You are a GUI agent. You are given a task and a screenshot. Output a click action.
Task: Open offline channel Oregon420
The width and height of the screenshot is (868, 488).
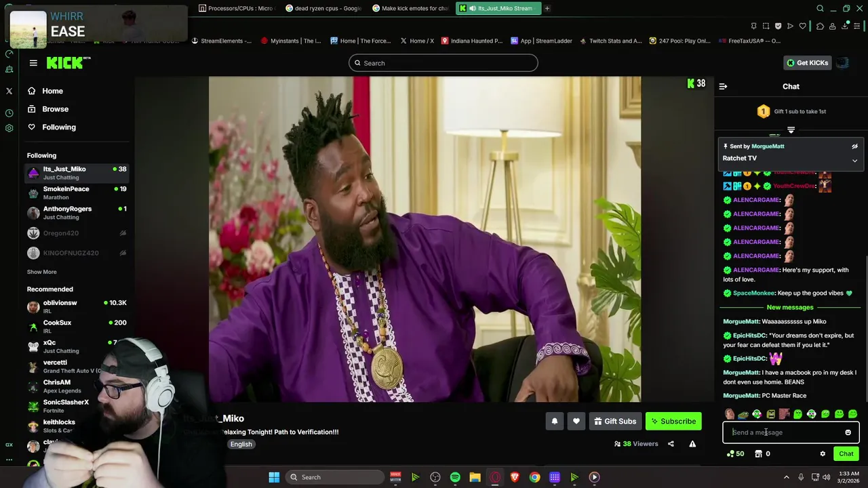point(77,233)
